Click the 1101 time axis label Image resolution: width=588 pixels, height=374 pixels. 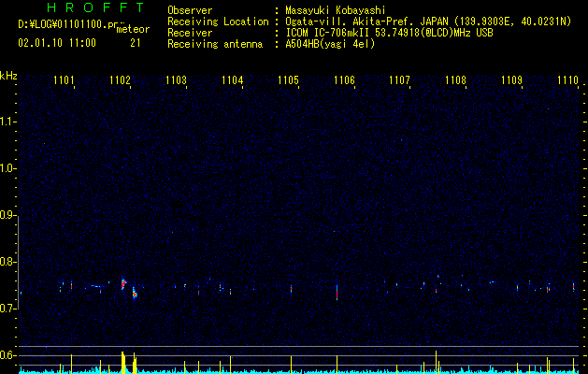[65, 79]
